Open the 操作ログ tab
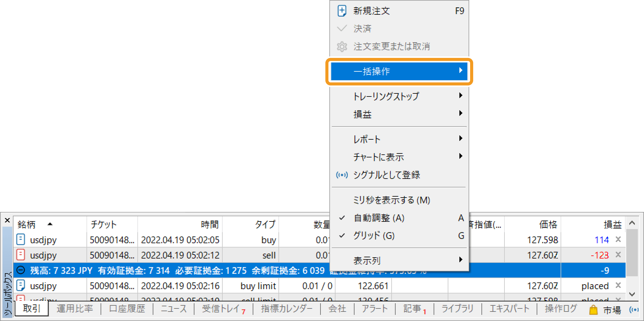The width and height of the screenshot is (644, 321). click(x=561, y=309)
